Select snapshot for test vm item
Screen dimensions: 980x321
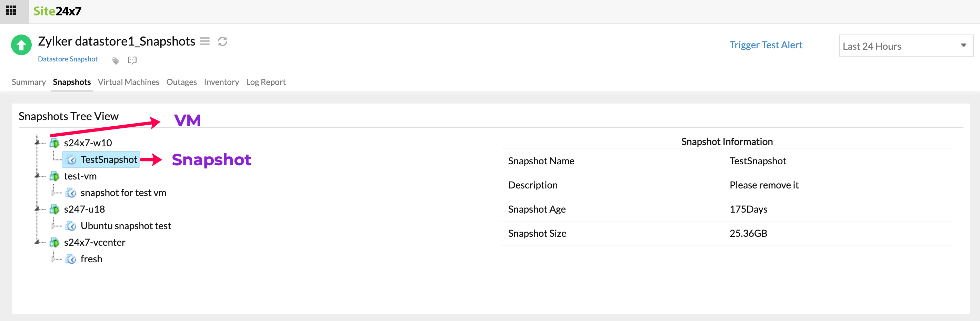[123, 193]
